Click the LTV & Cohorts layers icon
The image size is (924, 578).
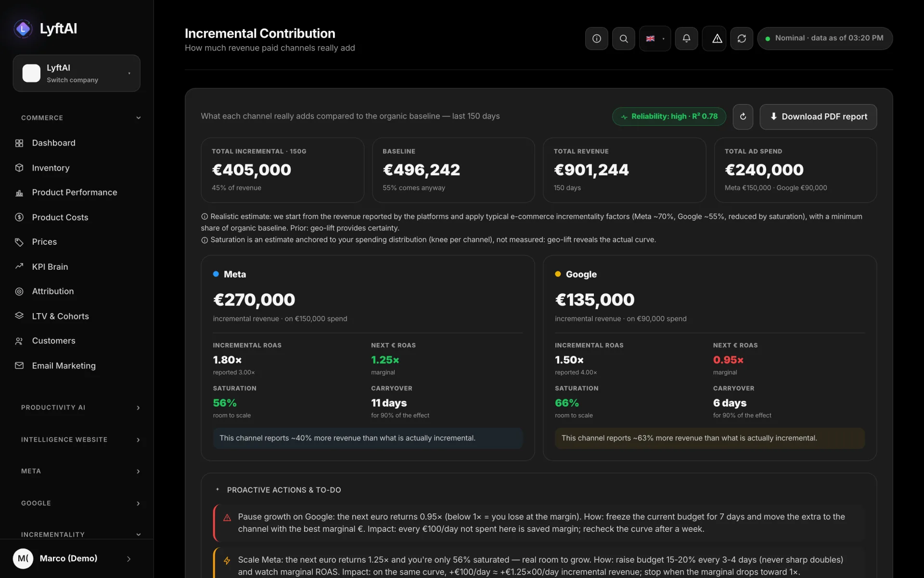coord(19,316)
